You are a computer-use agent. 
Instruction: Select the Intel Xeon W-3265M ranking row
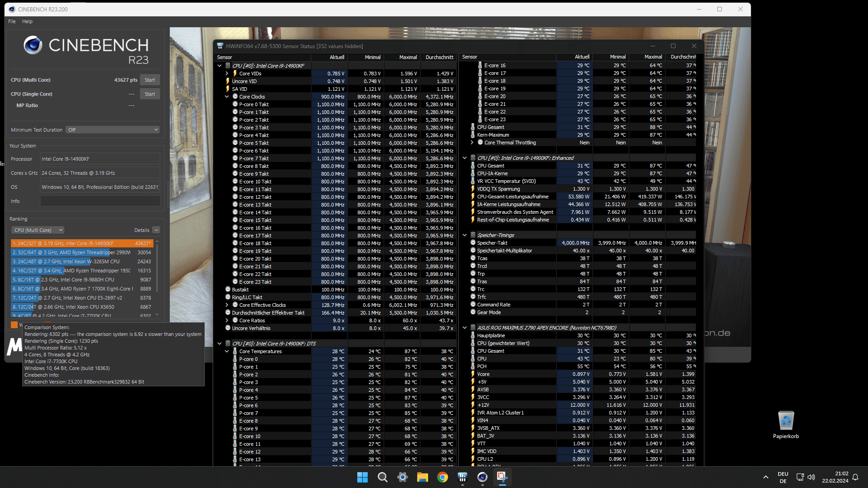coord(81,261)
